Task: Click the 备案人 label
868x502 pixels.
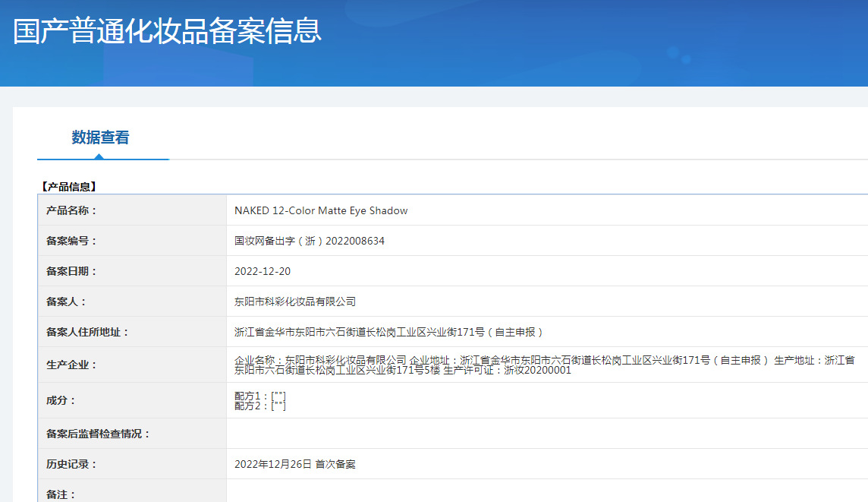Action: pyautogui.click(x=66, y=302)
